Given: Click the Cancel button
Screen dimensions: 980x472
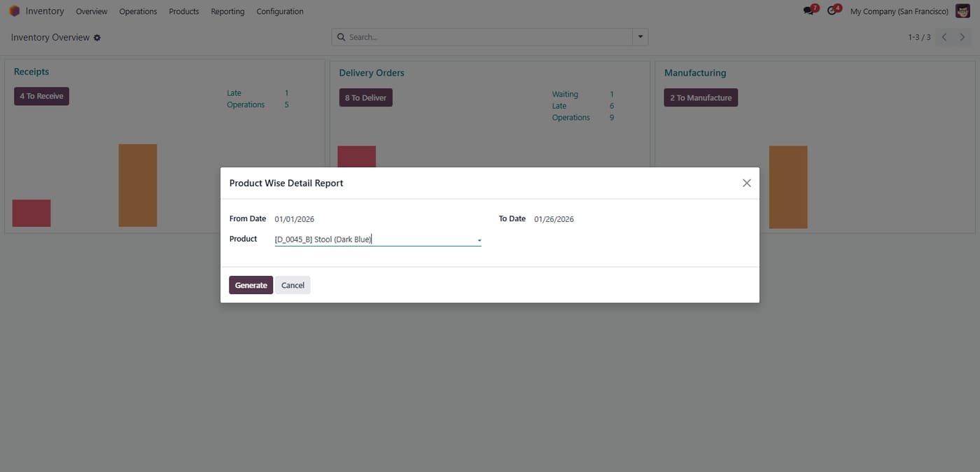Looking at the screenshot, I should (x=293, y=285).
